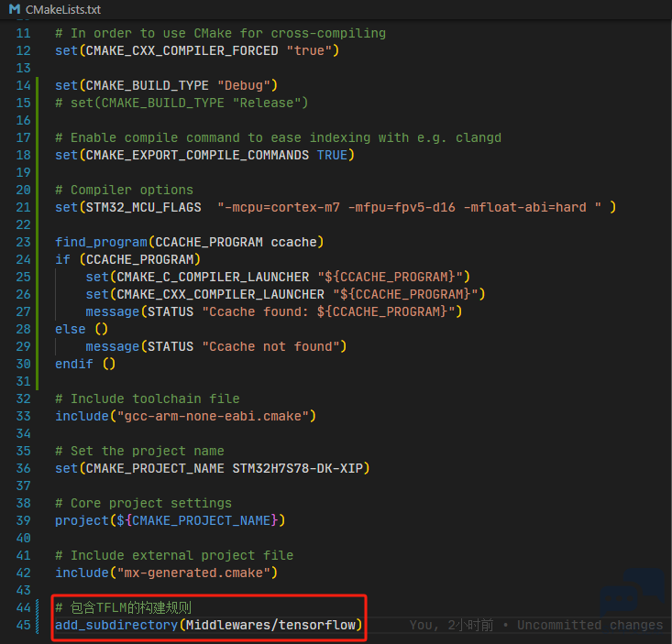Click the endif keyword on line 30
The image size is (672, 644).
[x=74, y=365]
